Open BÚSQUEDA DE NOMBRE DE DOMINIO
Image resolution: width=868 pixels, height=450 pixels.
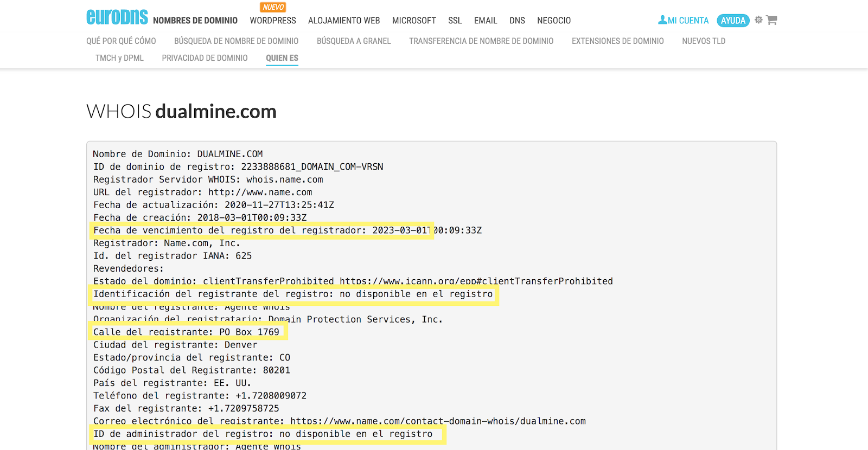(236, 41)
